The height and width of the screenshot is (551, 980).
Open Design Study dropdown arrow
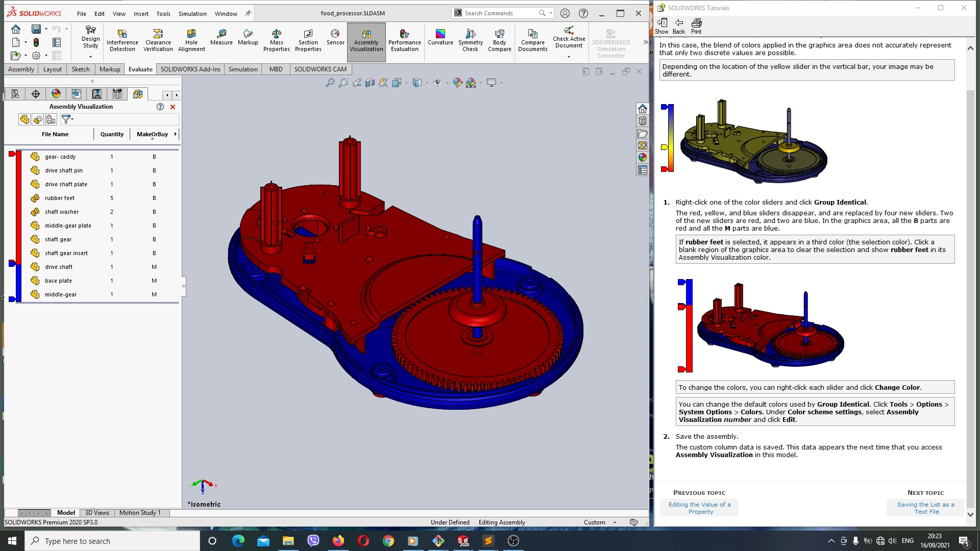(x=90, y=57)
